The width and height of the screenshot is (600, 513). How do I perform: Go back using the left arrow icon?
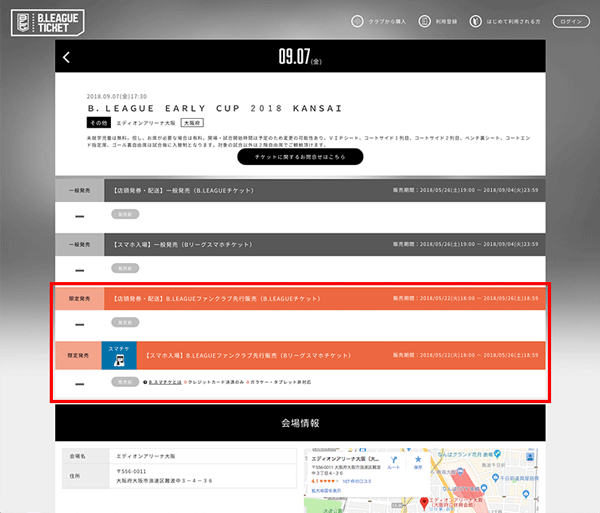pos(67,57)
